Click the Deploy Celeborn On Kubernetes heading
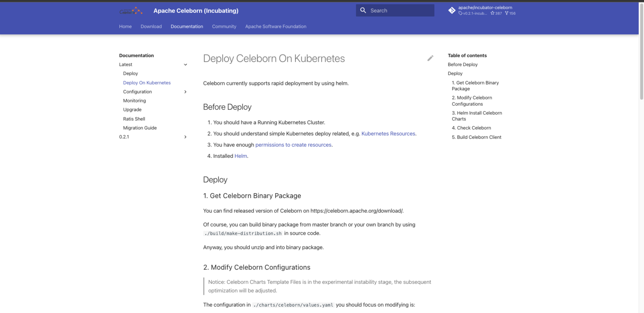 pos(274,59)
